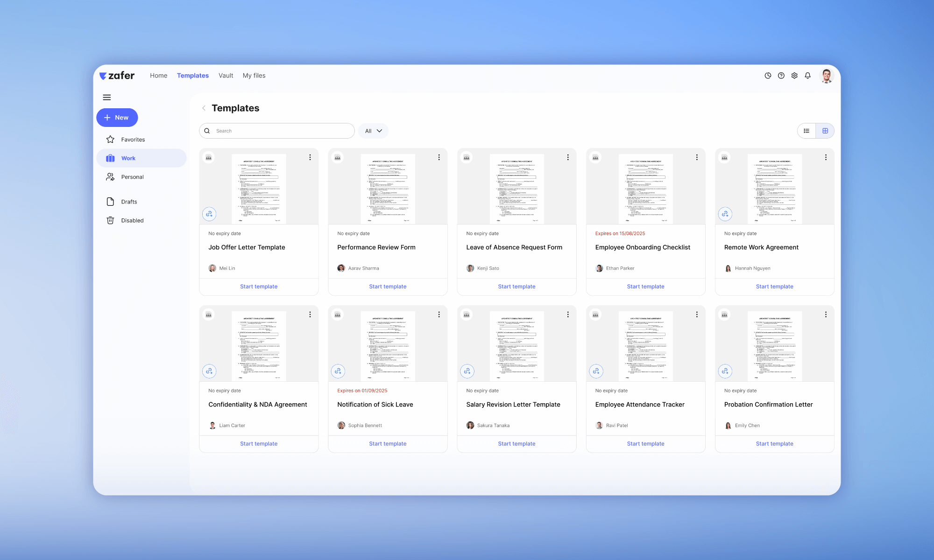Open the help question mark icon
The width and height of the screenshot is (934, 560).
pyautogui.click(x=781, y=76)
